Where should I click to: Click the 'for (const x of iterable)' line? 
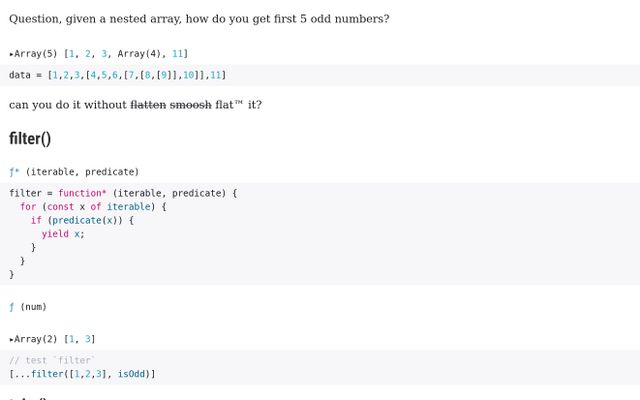pyautogui.click(x=93, y=207)
